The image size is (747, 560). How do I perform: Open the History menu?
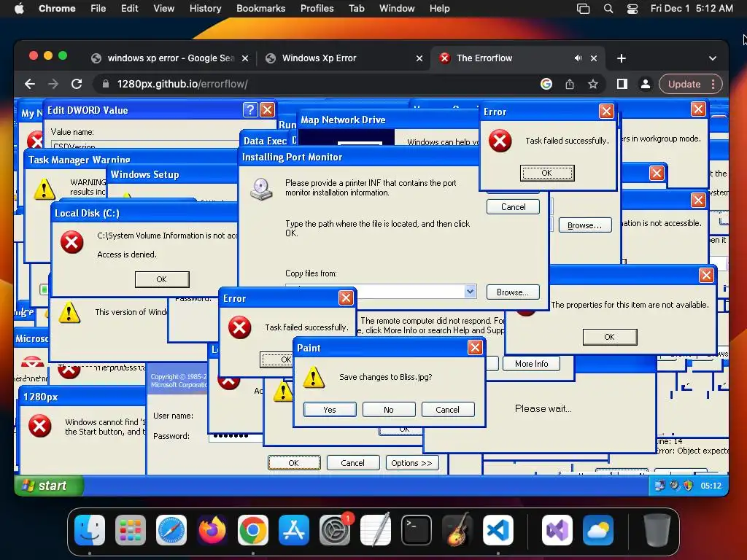pyautogui.click(x=205, y=8)
